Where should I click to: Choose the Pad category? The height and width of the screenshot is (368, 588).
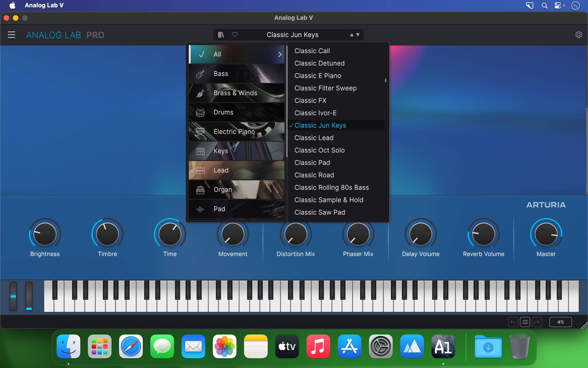tap(236, 209)
